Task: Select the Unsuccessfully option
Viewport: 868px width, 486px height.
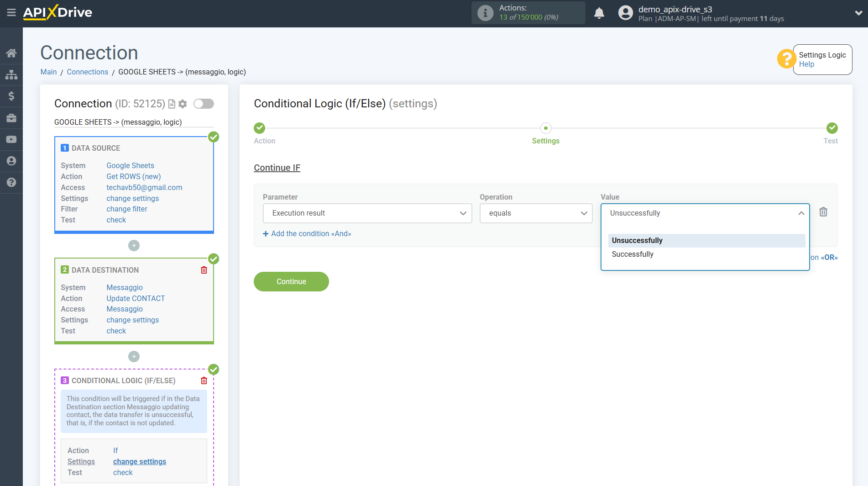Action: click(x=706, y=241)
